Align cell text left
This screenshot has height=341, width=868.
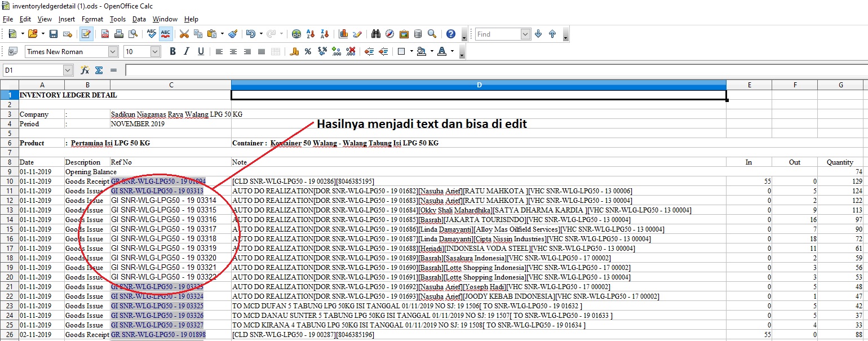pyautogui.click(x=219, y=51)
